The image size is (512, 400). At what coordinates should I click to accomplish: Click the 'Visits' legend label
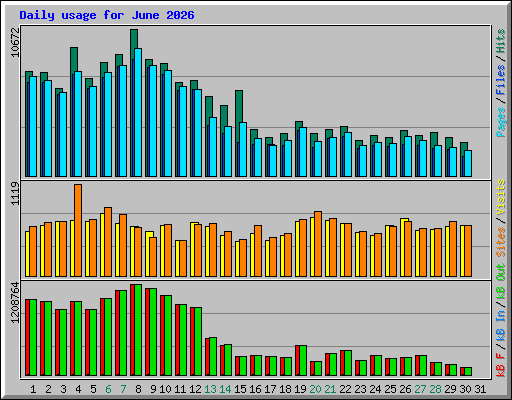tap(501, 197)
